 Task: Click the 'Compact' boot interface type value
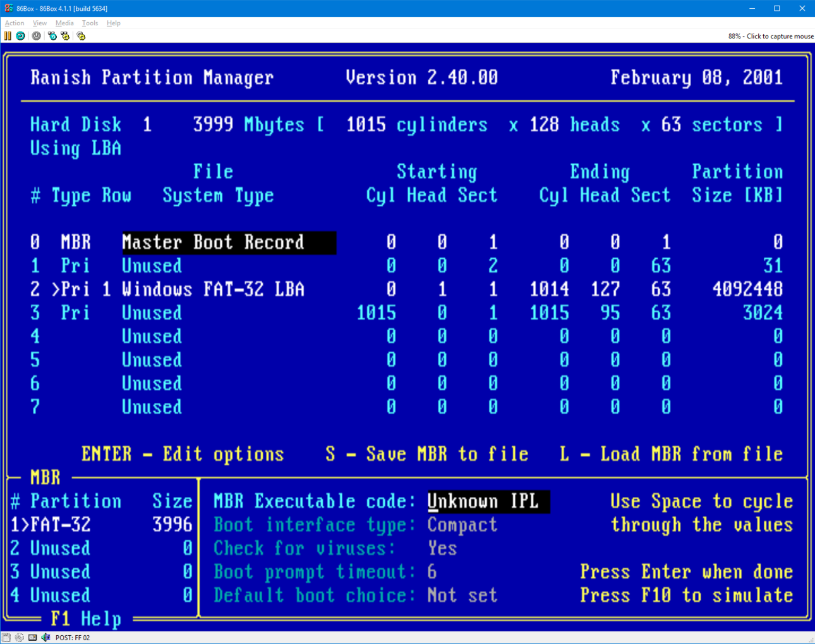coord(462,525)
